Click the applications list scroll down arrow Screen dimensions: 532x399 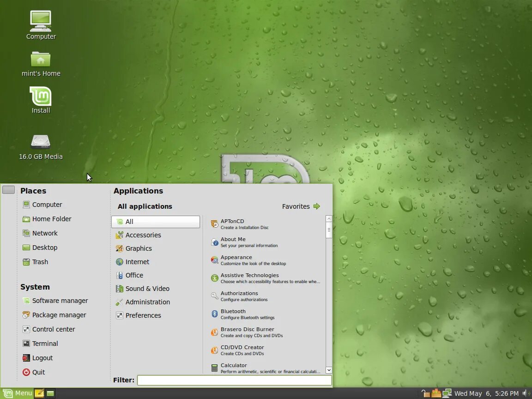[329, 370]
